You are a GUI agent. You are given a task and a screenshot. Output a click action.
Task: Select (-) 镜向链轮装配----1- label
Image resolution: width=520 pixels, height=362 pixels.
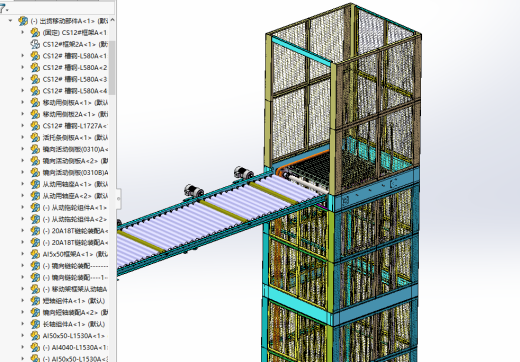click(x=75, y=278)
